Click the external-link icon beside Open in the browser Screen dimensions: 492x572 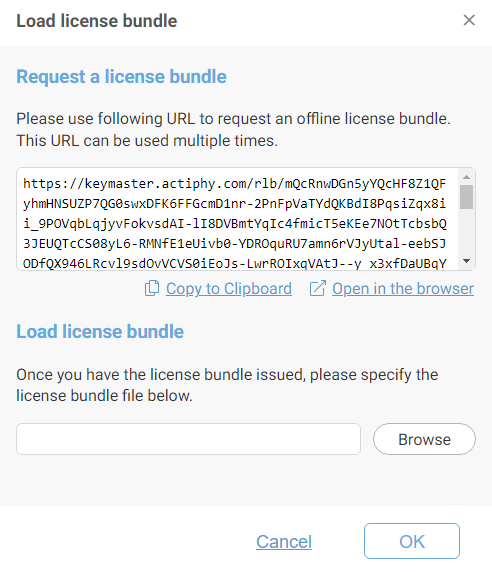coord(317,288)
